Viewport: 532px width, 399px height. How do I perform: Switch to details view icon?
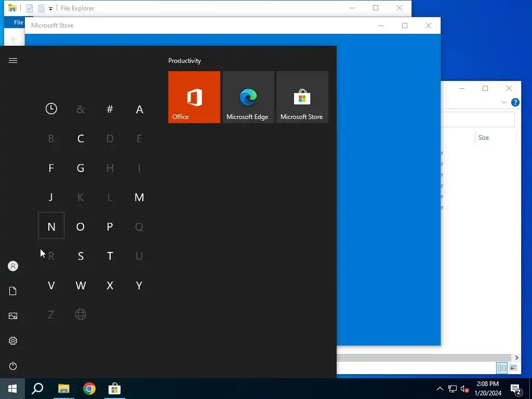point(502,368)
